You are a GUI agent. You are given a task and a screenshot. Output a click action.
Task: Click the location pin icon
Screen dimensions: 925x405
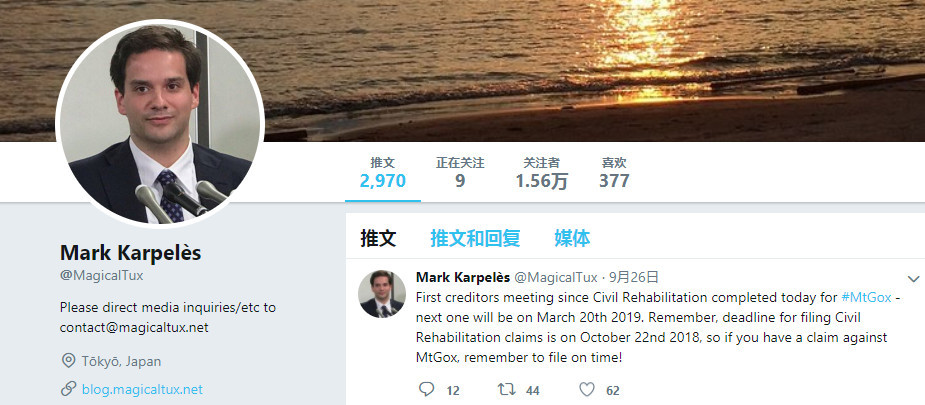[x=68, y=361]
